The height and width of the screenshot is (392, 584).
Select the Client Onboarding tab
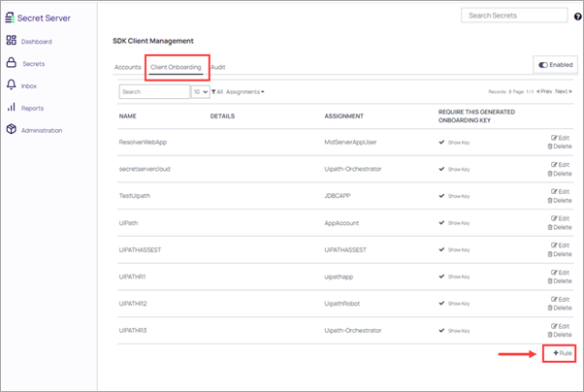[x=176, y=67]
